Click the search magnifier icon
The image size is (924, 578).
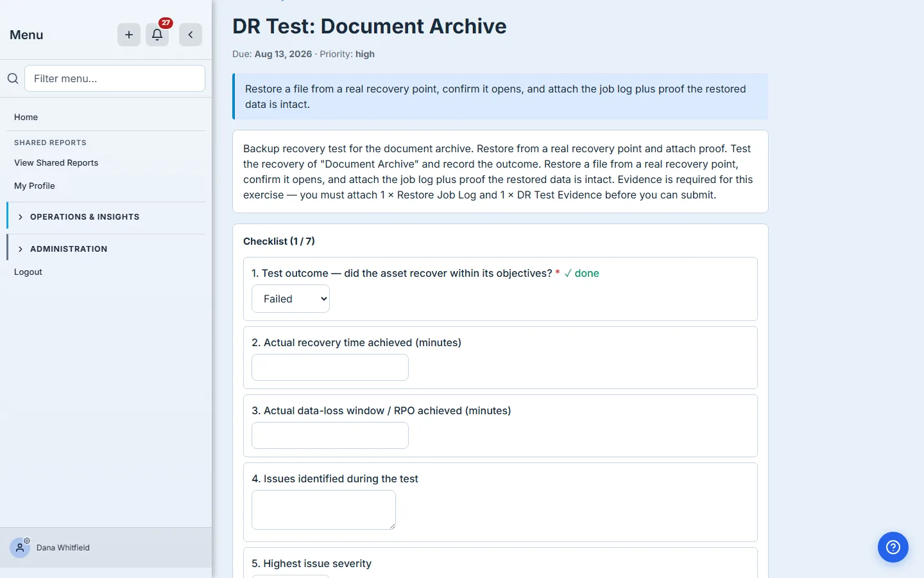(x=13, y=78)
